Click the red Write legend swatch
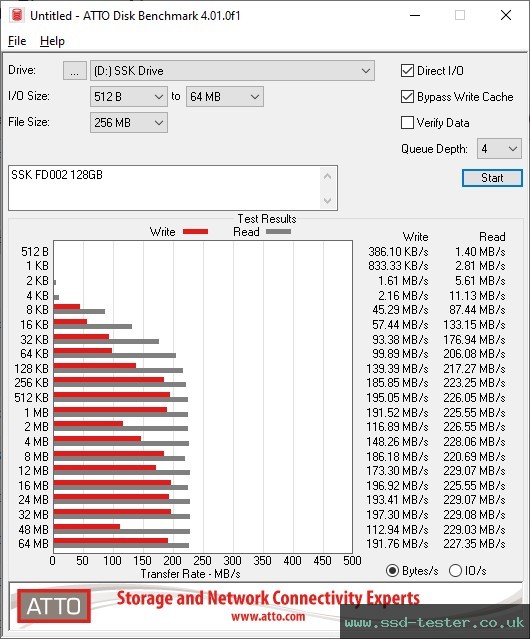Image resolution: width=530 pixels, height=639 pixels. tap(196, 231)
